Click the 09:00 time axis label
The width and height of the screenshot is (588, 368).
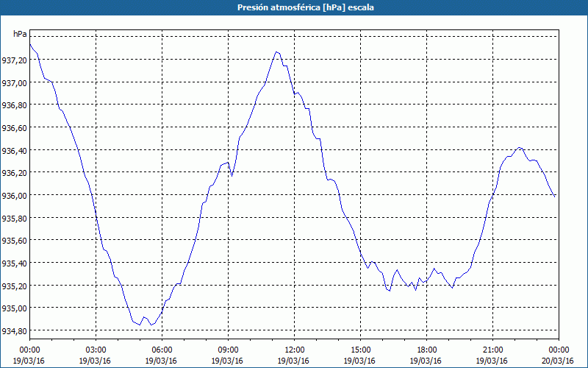[x=228, y=350]
